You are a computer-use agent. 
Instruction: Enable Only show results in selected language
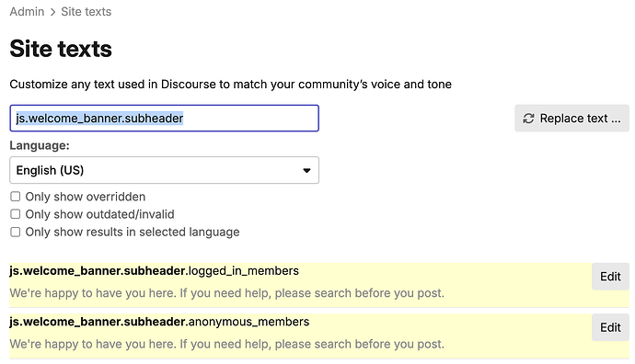16,232
